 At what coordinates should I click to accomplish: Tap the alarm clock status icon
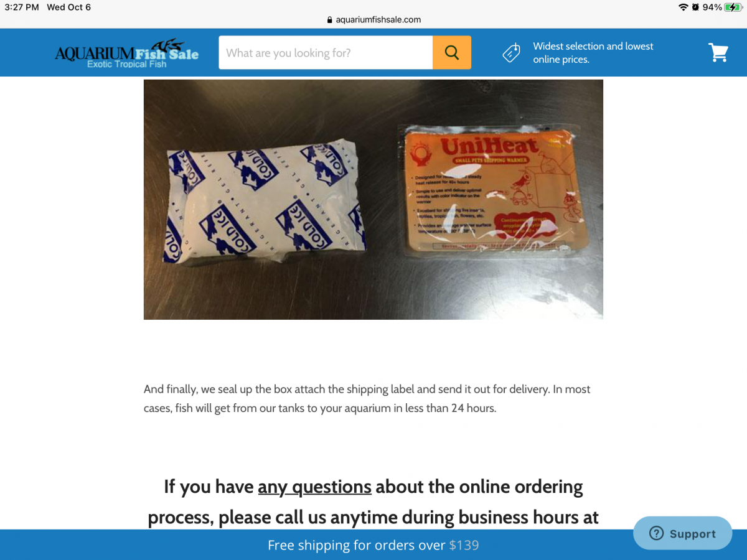pos(695,7)
